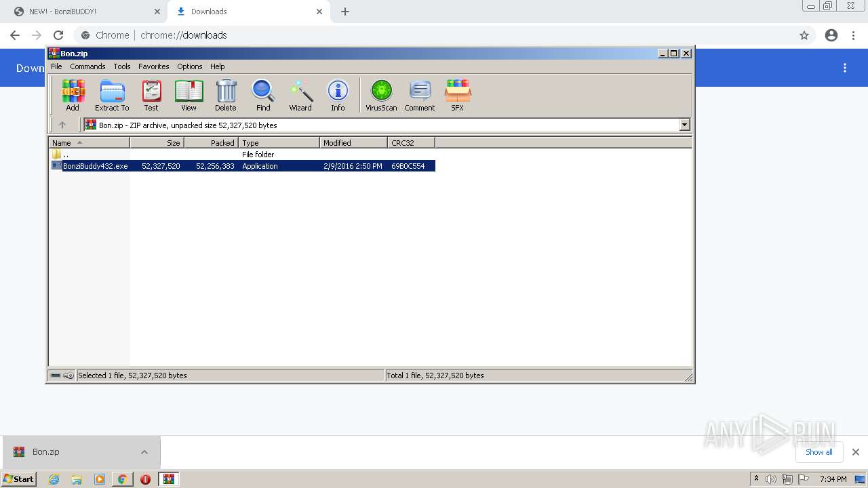868x488 pixels.
Task: Open the File menu in WinRAR
Action: click(56, 66)
